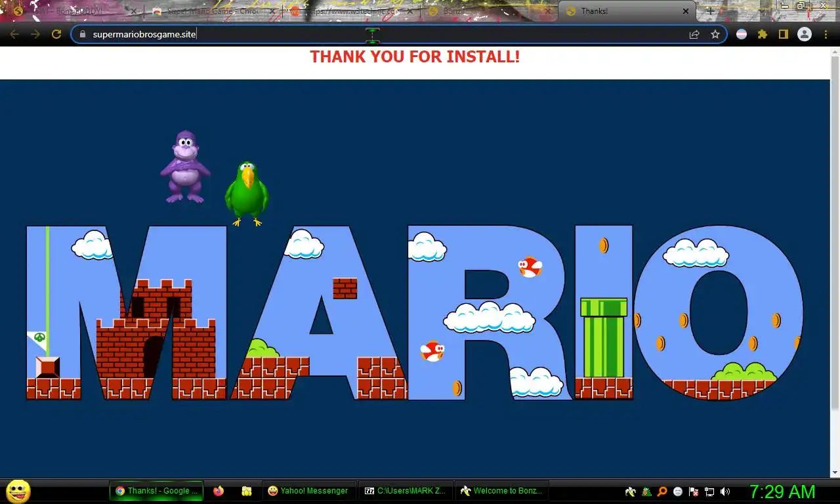The height and width of the screenshot is (504, 840).
Task: Click the green Peedy parrot character
Action: (x=247, y=194)
